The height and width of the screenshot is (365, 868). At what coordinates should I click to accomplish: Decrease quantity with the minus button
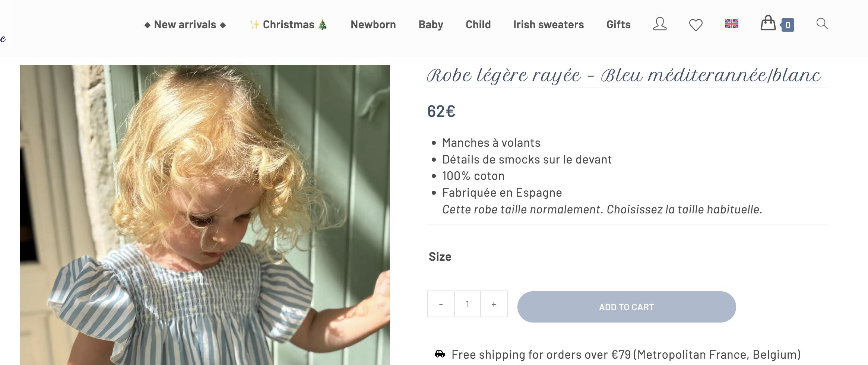(x=441, y=304)
